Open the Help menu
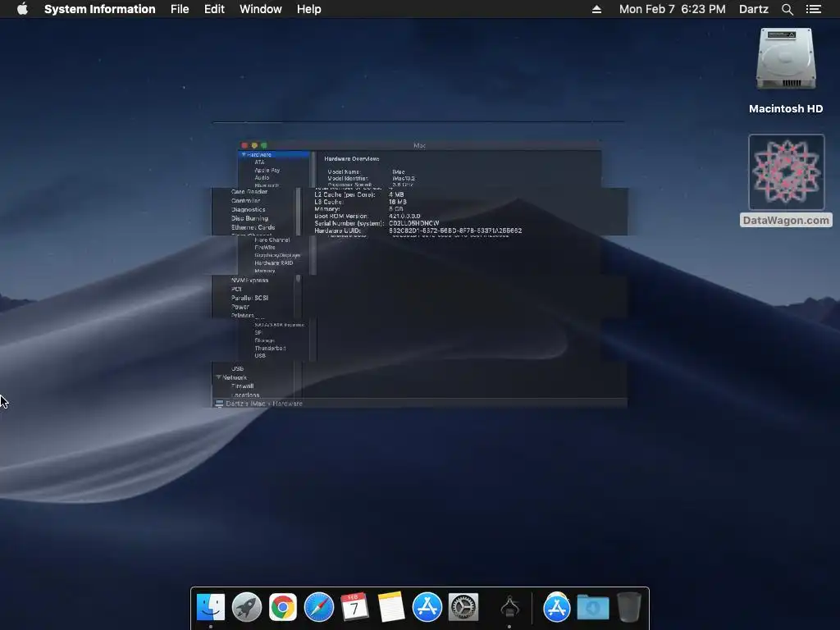Image resolution: width=840 pixels, height=630 pixels. 309,9
